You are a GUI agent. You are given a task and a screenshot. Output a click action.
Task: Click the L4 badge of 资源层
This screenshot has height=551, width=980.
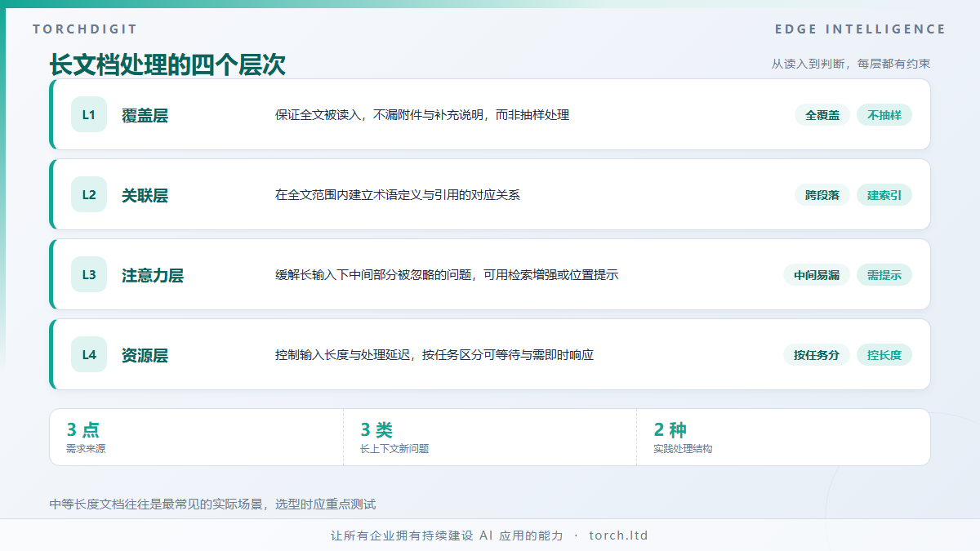(x=89, y=354)
